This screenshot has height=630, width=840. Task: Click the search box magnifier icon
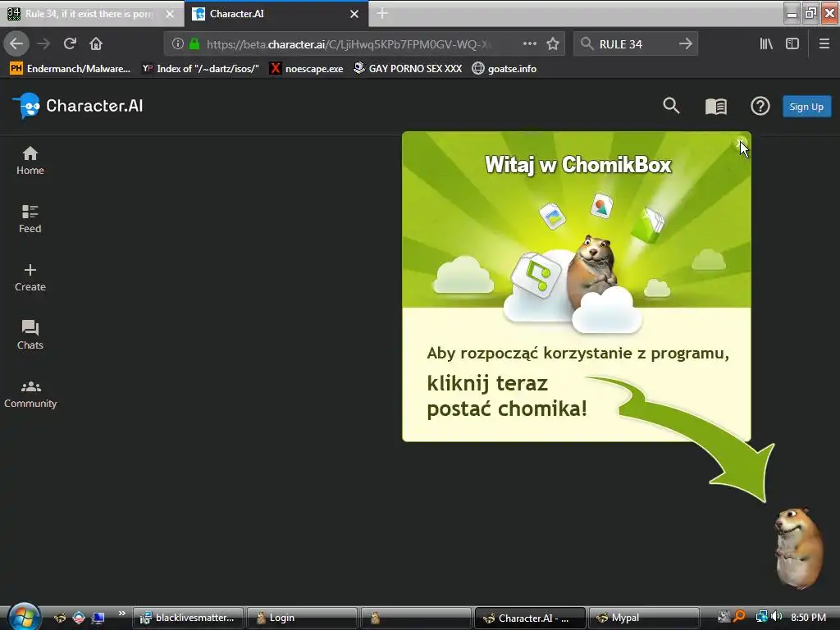tap(587, 44)
